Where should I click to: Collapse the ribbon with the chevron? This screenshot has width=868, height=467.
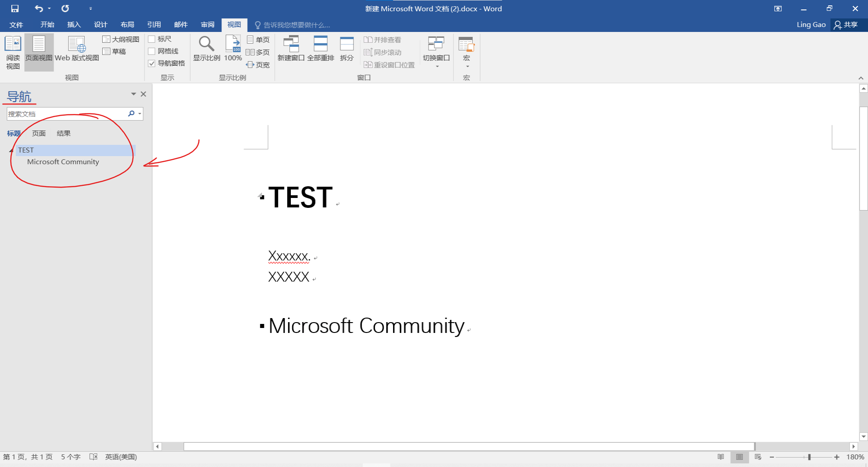coord(861,78)
